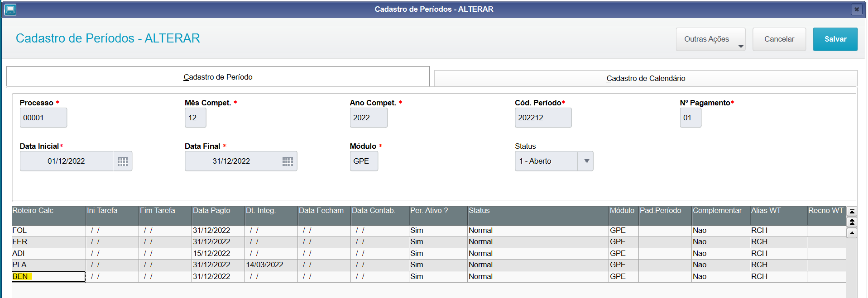The width and height of the screenshot is (868, 298).
Task: Close the Cadastro de Períodos window
Action: pos(856,9)
